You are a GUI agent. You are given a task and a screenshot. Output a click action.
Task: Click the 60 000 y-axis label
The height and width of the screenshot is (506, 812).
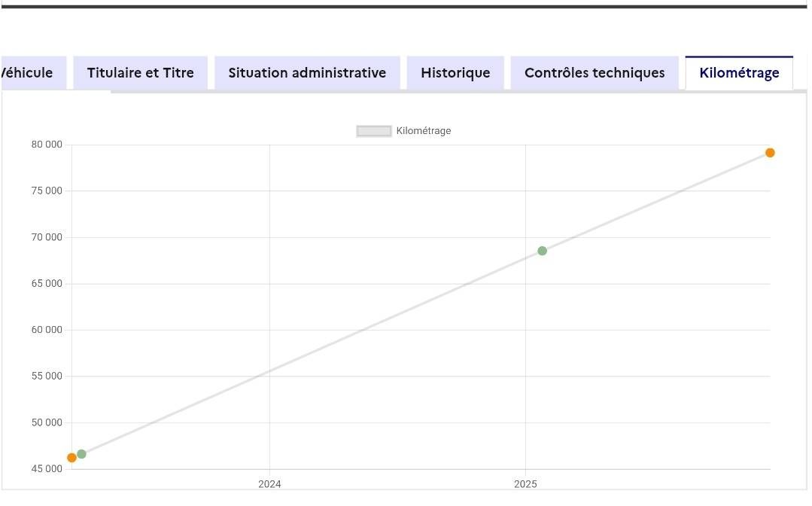[x=47, y=330]
